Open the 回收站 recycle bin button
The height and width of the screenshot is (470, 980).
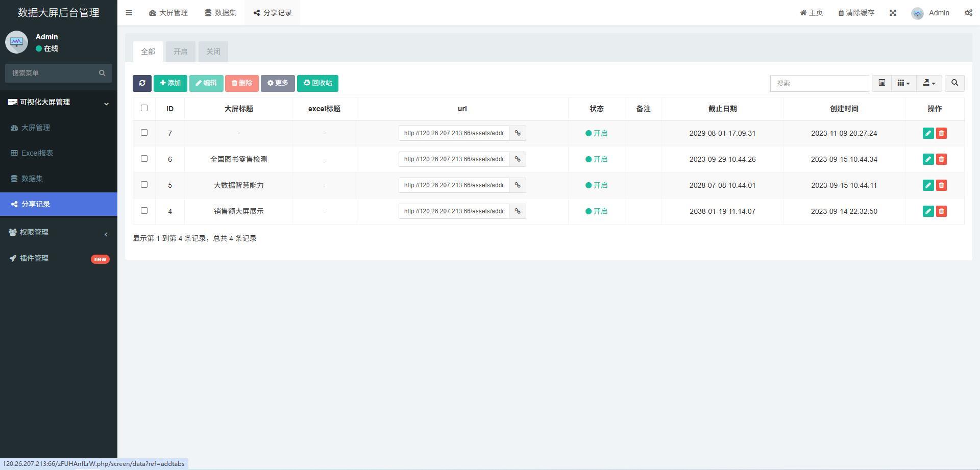tap(317, 83)
